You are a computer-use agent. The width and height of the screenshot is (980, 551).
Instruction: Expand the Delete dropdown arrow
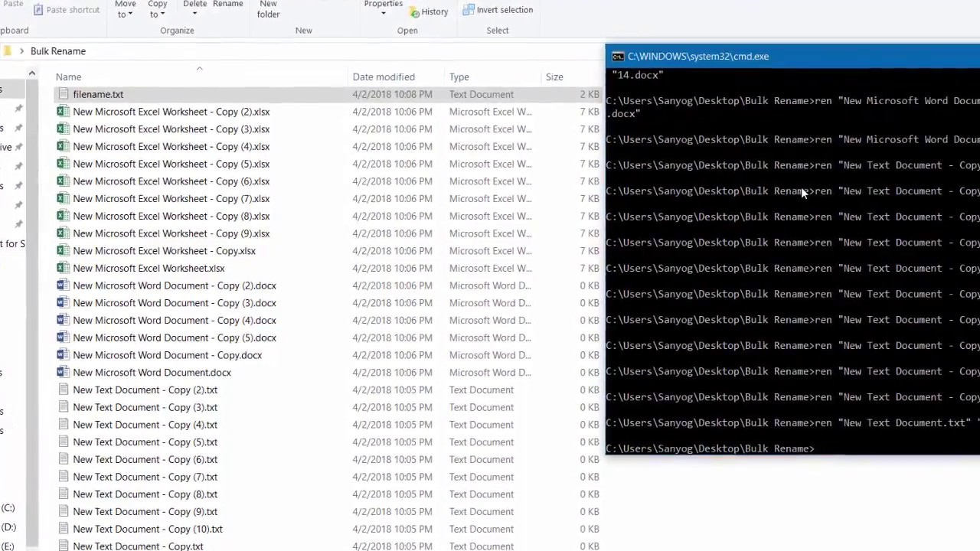click(194, 13)
